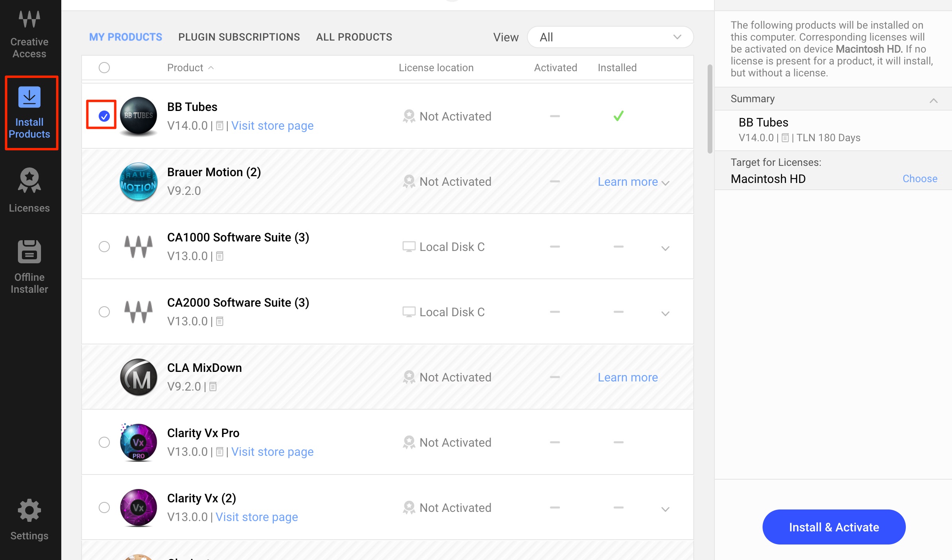The width and height of the screenshot is (952, 560).
Task: Open the Offline Installer page
Action: (29, 266)
